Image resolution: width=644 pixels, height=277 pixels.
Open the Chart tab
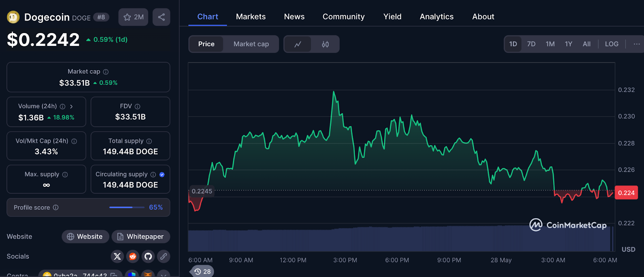208,17
